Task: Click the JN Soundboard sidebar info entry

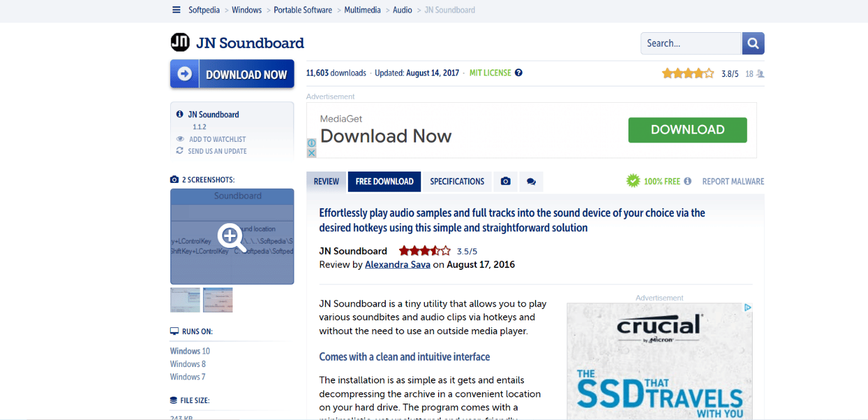Action: [213, 115]
